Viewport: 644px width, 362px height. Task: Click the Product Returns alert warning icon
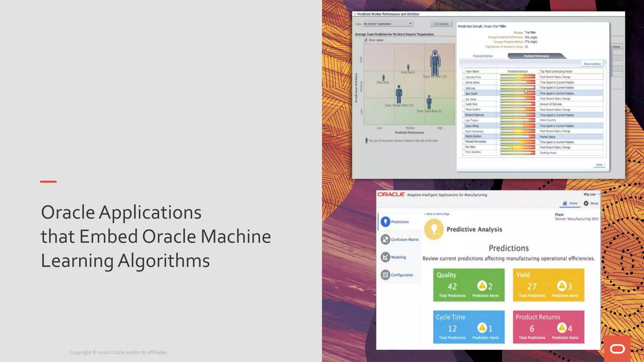(x=562, y=328)
